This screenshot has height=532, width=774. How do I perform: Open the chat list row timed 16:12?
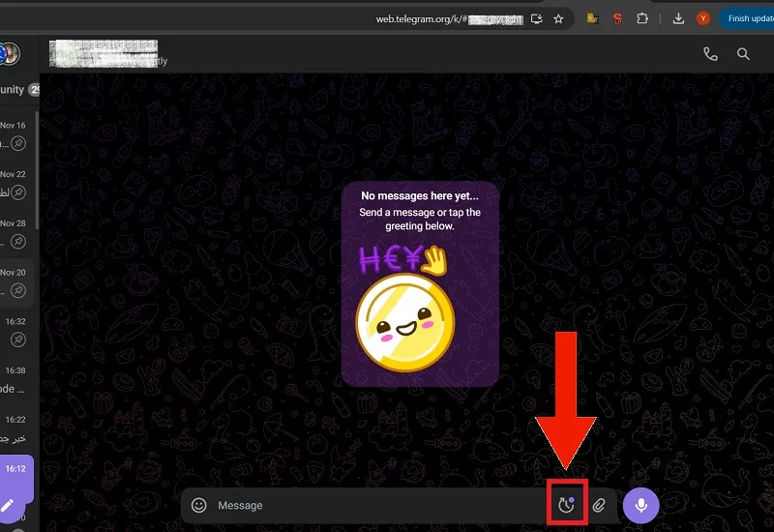16,478
